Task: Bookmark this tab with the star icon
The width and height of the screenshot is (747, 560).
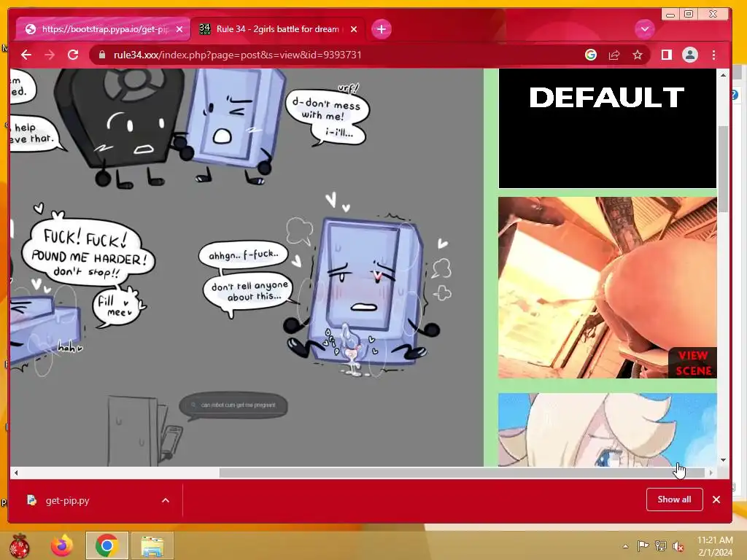Action: tap(638, 55)
